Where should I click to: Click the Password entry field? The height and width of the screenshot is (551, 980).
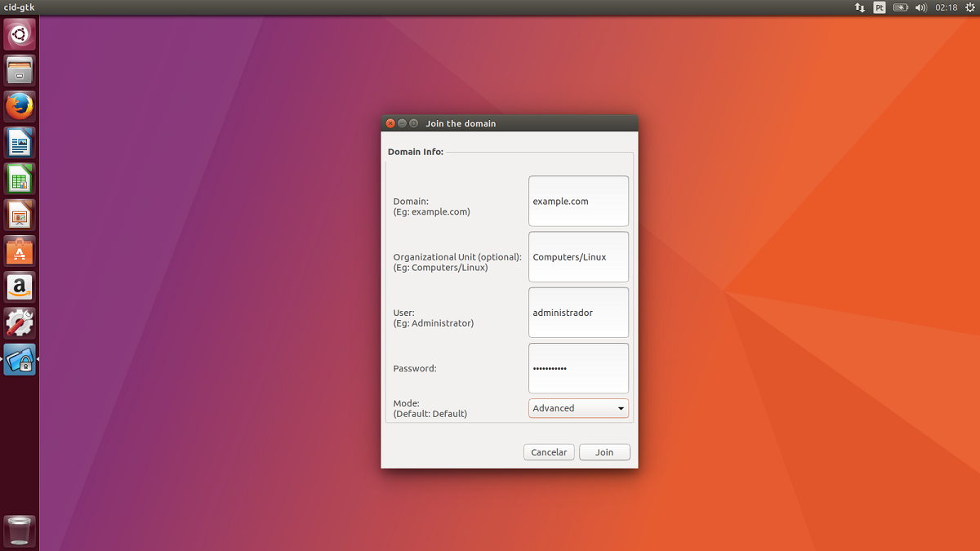(x=578, y=368)
